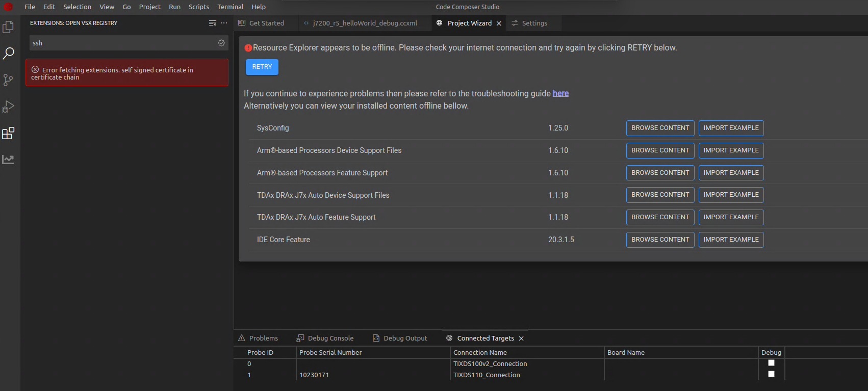The width and height of the screenshot is (868, 391).
Task: Enable Debug checkbox for TIXDS100v2_Connection
Action: [x=771, y=363]
